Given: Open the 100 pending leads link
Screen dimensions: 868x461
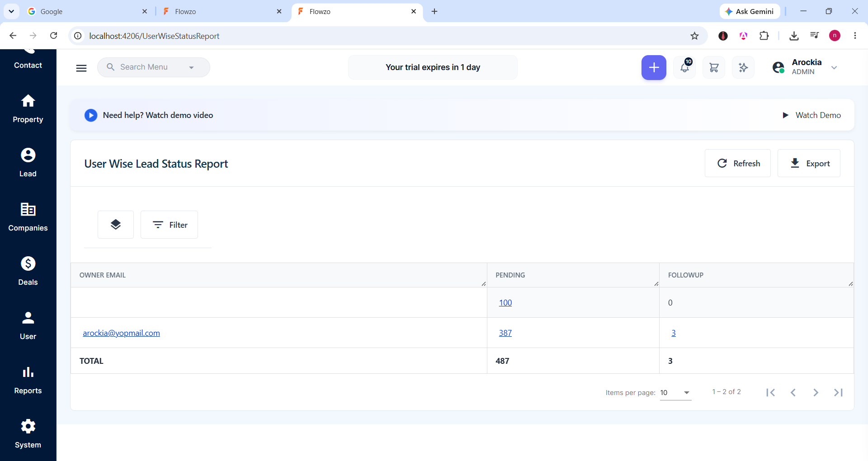Looking at the screenshot, I should pyautogui.click(x=505, y=303).
